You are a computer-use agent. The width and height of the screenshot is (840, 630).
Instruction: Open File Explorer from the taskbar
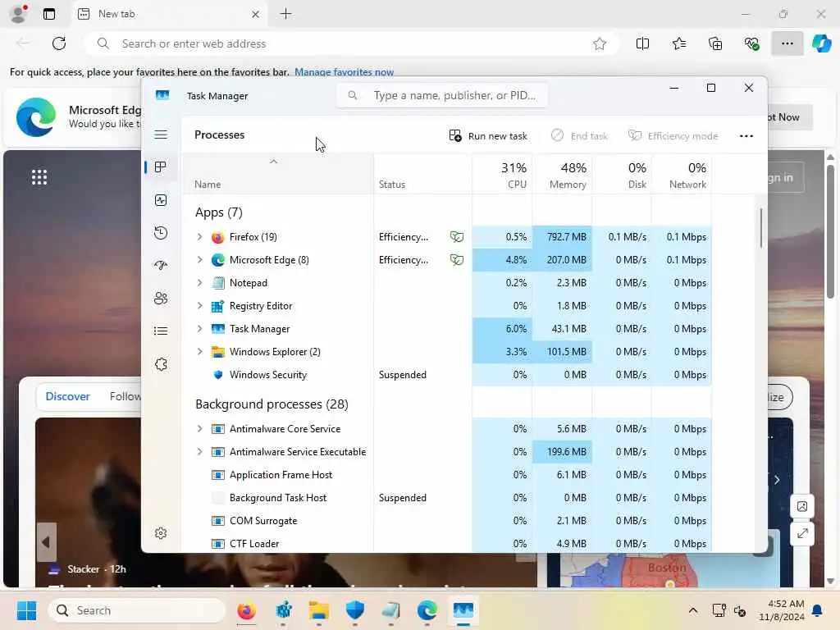pyautogui.click(x=319, y=610)
